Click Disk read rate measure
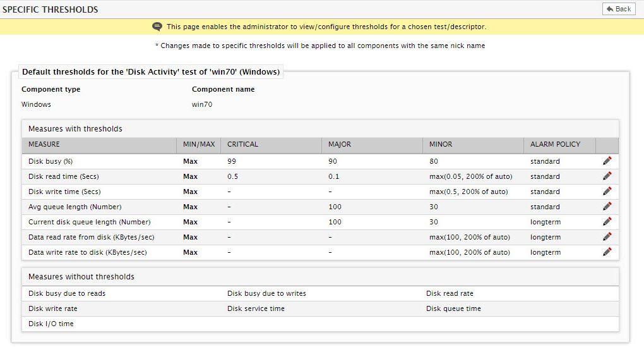This screenshot has height=347, width=644. (x=450, y=293)
